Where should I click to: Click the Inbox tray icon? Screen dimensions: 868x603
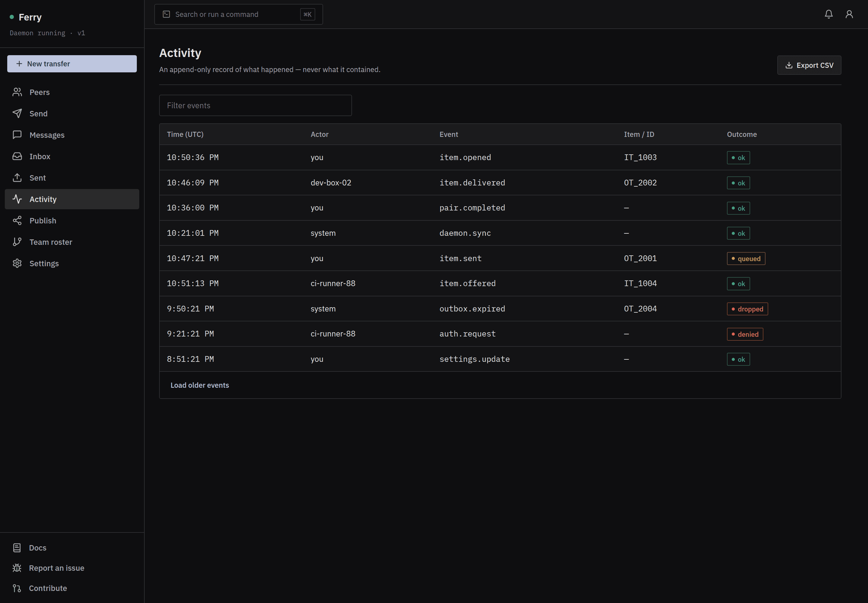pos(17,156)
